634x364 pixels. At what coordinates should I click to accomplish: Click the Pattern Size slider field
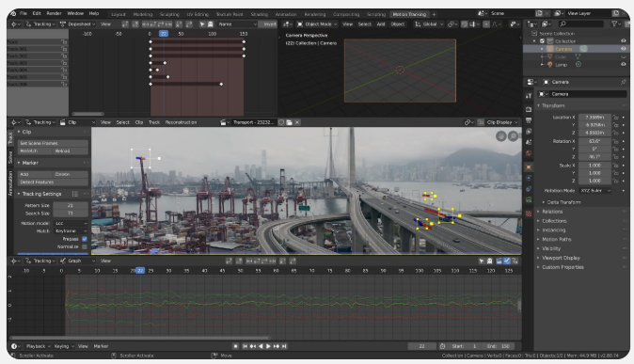point(71,205)
